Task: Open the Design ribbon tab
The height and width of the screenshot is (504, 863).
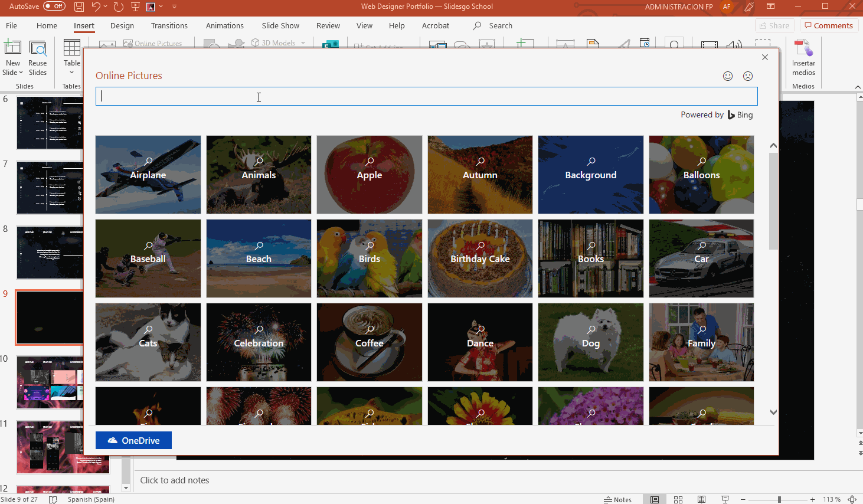Action: click(x=122, y=26)
